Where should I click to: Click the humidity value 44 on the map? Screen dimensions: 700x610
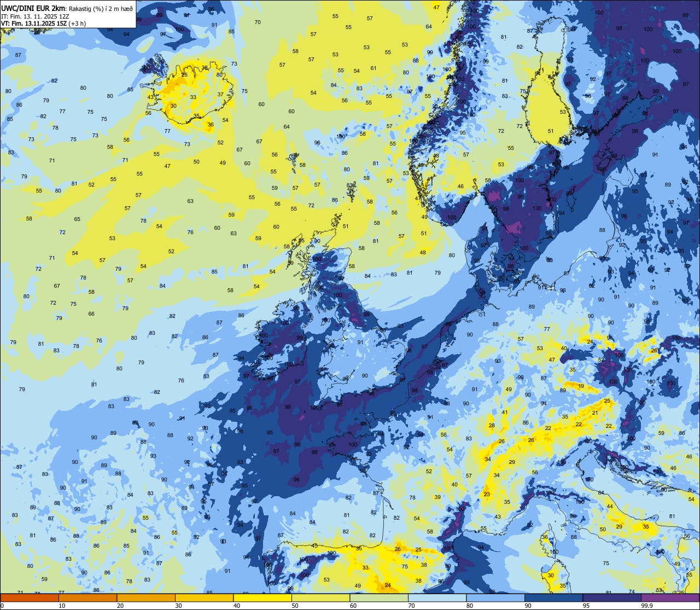[610, 507]
